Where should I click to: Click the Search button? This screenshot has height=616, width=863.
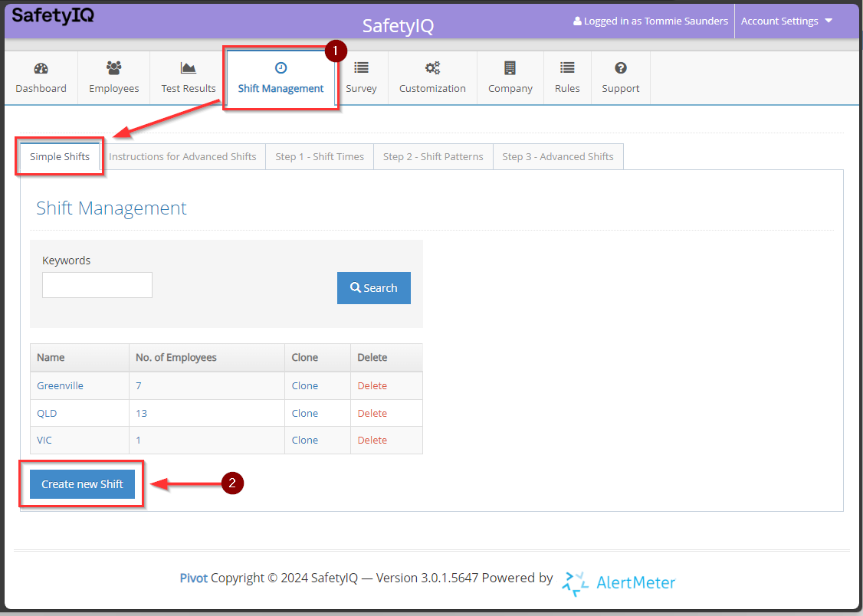pyautogui.click(x=373, y=287)
